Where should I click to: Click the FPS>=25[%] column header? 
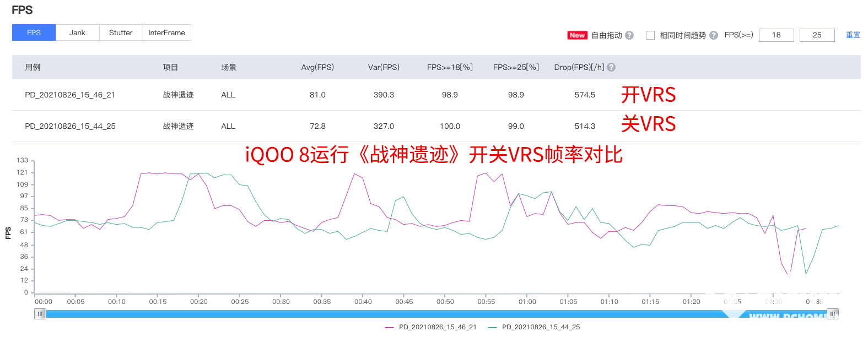click(x=516, y=67)
